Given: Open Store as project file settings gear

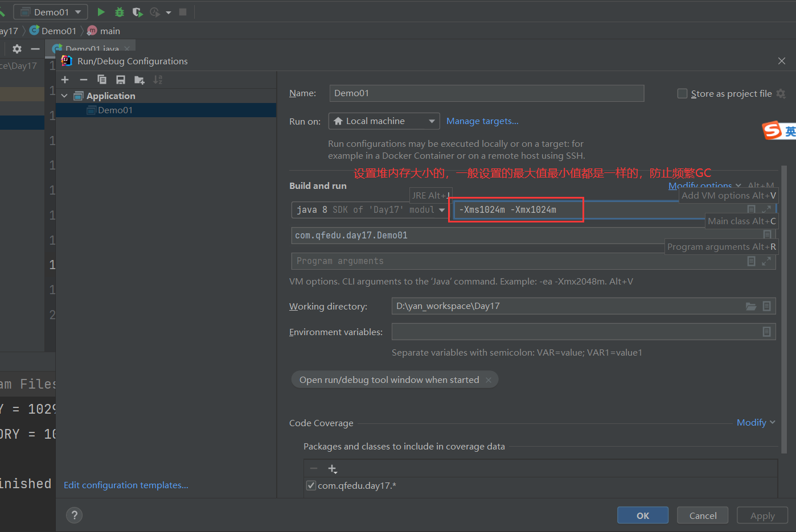Looking at the screenshot, I should (781, 93).
